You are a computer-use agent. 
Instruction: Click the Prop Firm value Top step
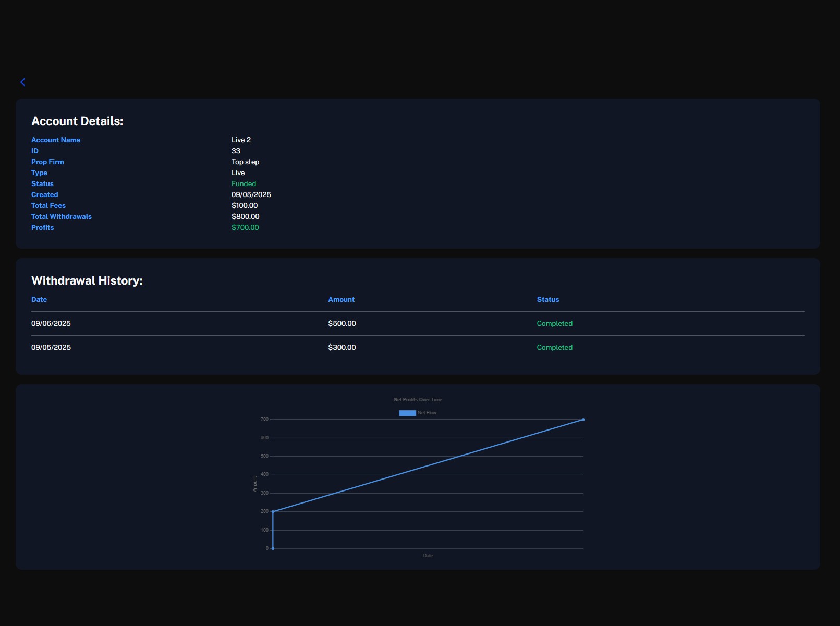tap(245, 162)
